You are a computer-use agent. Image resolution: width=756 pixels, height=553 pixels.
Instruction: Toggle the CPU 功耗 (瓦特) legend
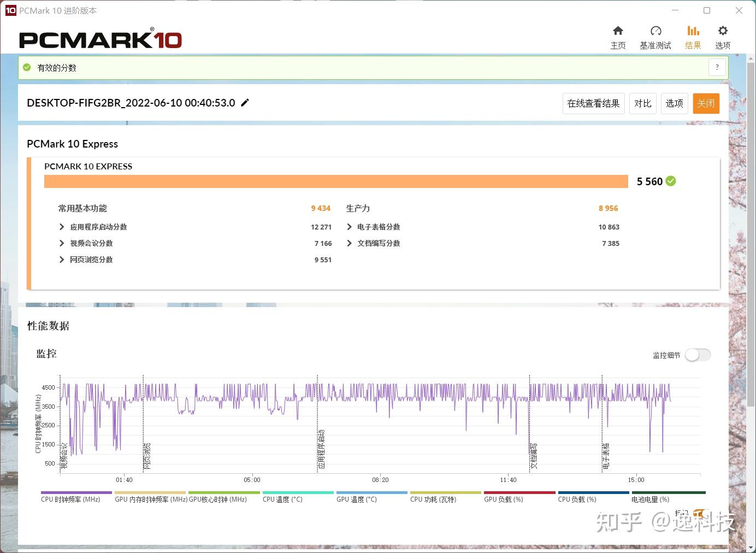pyautogui.click(x=446, y=496)
